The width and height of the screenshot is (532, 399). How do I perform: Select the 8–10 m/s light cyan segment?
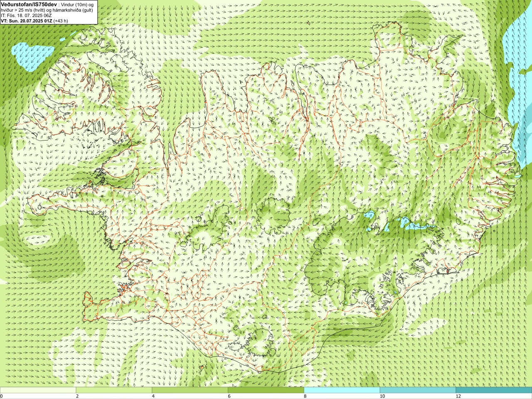coord(342,390)
